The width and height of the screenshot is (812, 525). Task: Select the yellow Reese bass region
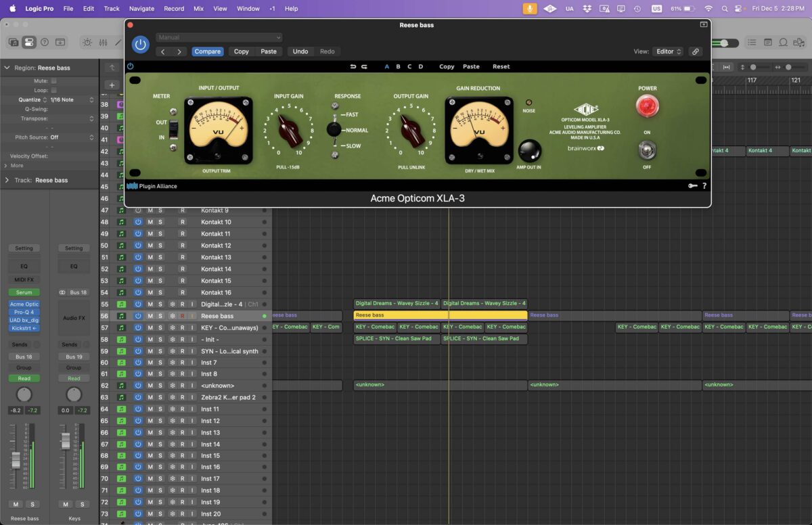pyautogui.click(x=441, y=315)
